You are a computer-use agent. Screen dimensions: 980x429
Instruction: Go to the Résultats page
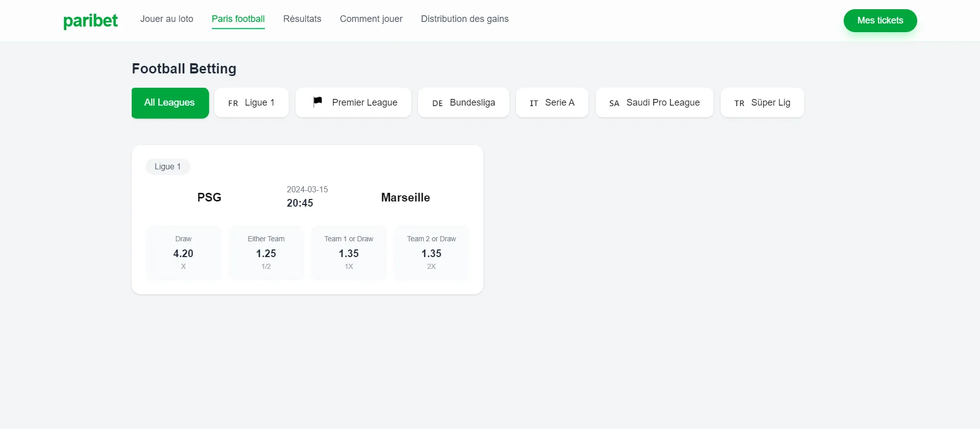pos(302,19)
